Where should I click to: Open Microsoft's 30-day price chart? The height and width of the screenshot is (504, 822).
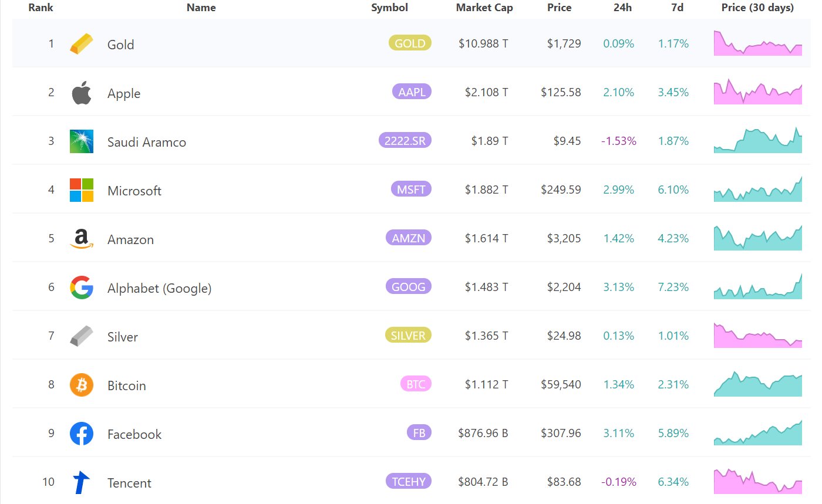[x=758, y=189]
